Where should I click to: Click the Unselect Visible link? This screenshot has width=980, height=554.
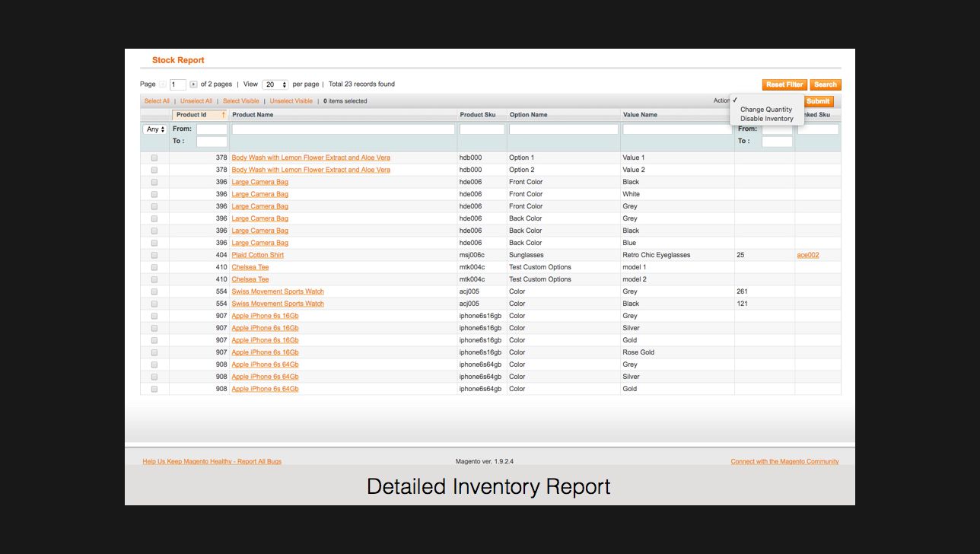tap(291, 100)
